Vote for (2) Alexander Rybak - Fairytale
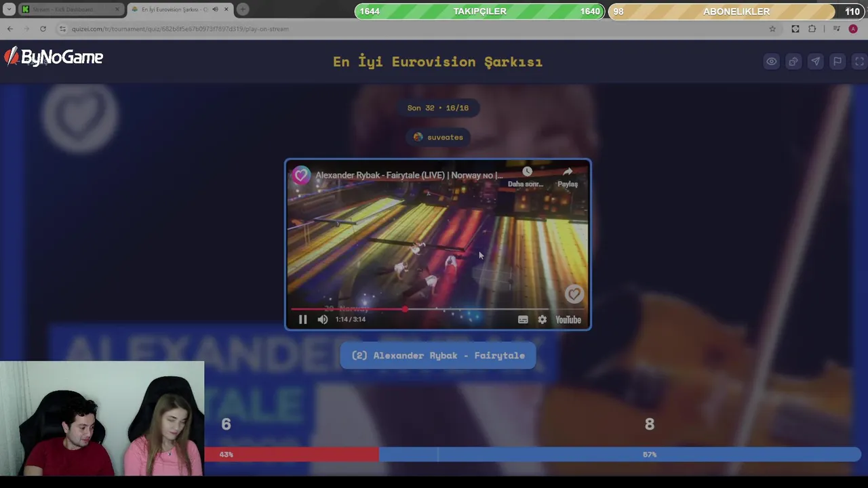This screenshot has width=868, height=488. click(438, 355)
